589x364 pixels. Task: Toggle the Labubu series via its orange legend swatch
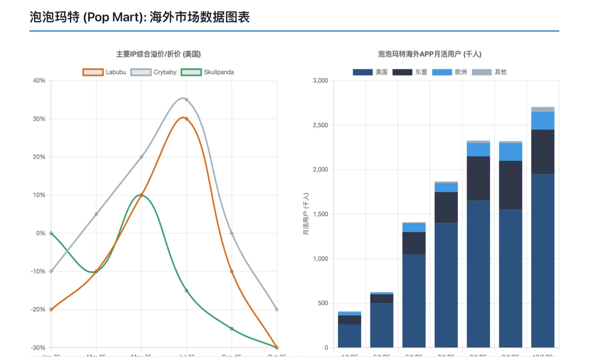pyautogui.click(x=93, y=72)
